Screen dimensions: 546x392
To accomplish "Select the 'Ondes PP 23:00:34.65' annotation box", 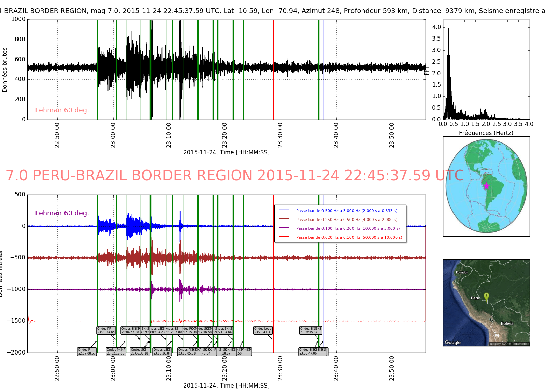I will pos(106,330).
